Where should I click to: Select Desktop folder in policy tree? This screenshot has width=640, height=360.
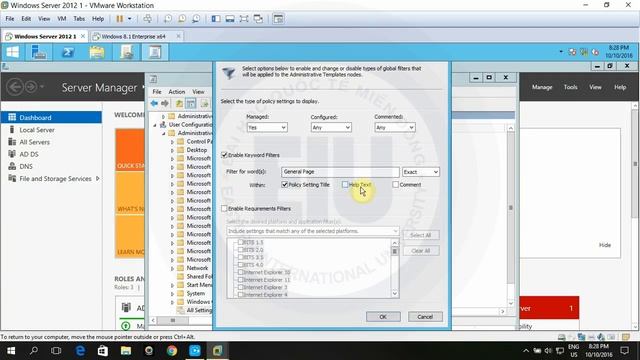197,150
